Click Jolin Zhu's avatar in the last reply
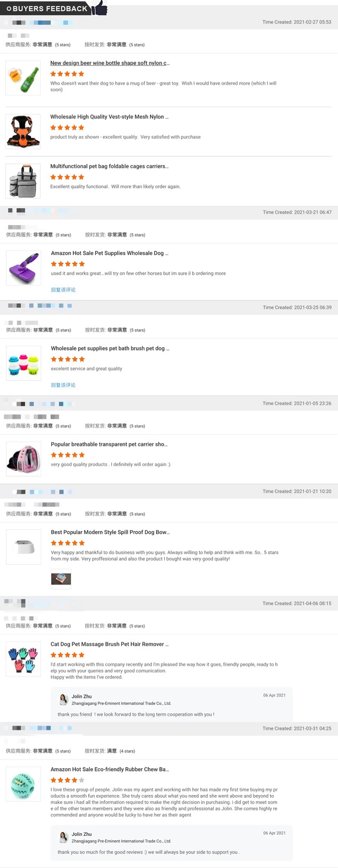The height and width of the screenshot is (868, 338). click(63, 837)
